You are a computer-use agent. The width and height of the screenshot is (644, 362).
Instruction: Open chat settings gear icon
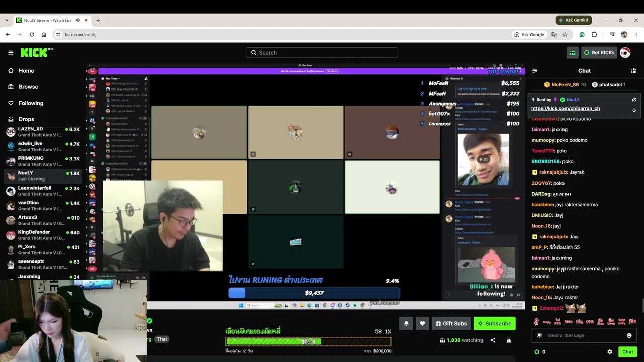[x=610, y=352]
